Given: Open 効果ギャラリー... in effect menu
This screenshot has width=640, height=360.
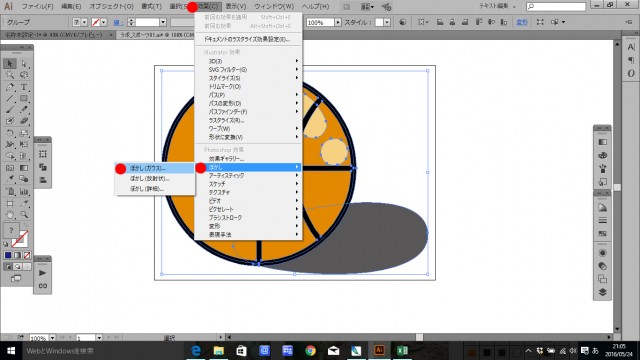Looking at the screenshot, I should [249, 158].
